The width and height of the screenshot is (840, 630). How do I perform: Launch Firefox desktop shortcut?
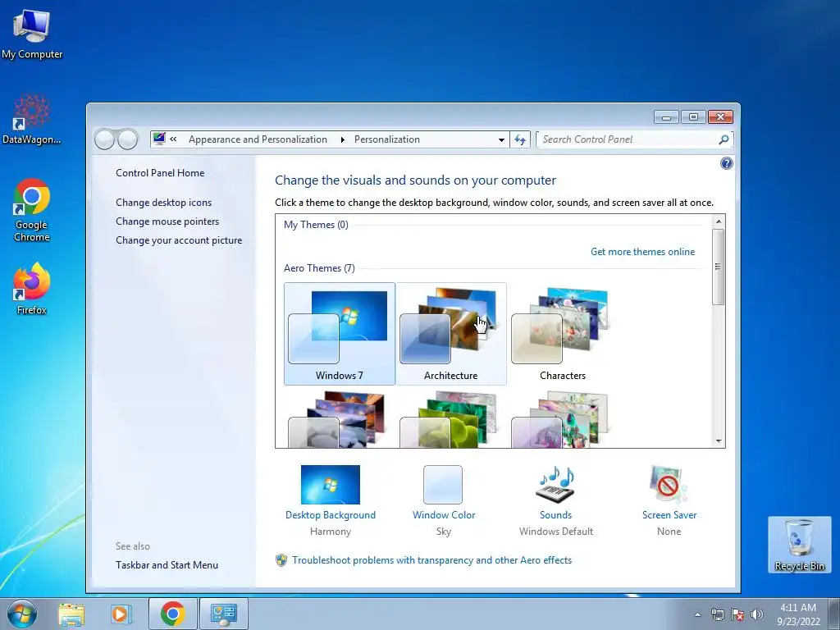coord(32,288)
